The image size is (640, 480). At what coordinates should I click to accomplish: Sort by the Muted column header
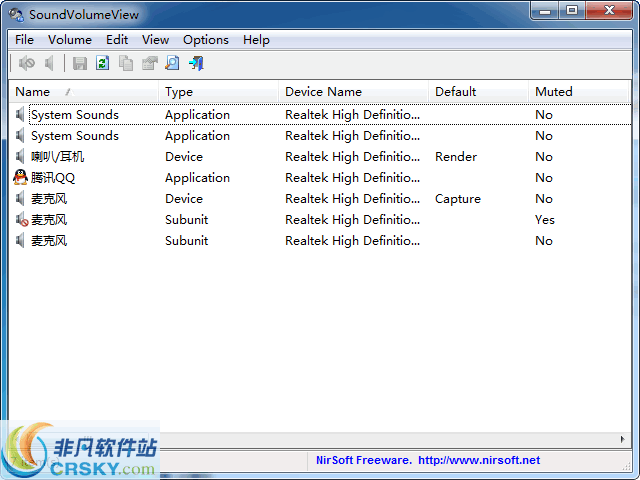579,92
